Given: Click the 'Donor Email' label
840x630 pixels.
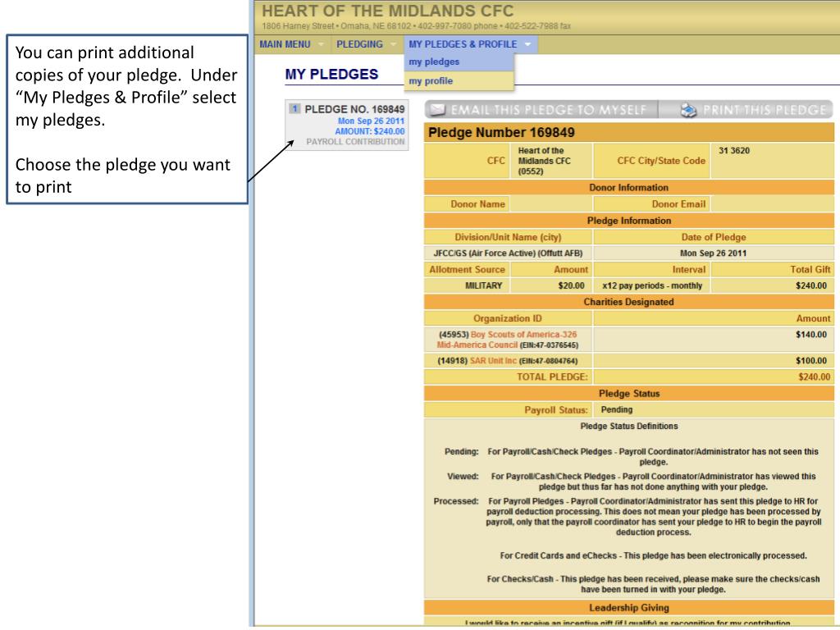Looking at the screenshot, I should [x=678, y=204].
